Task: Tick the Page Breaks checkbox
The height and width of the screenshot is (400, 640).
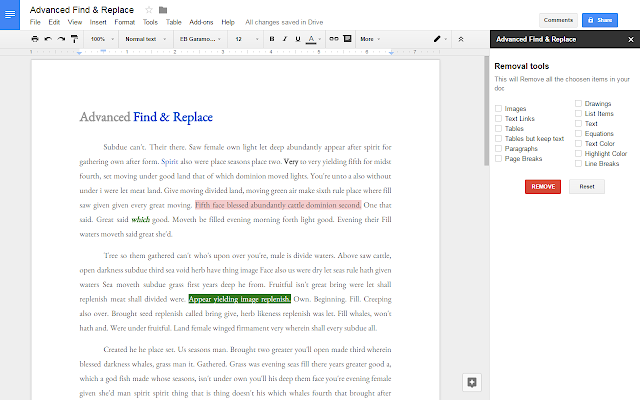Action: 499,158
